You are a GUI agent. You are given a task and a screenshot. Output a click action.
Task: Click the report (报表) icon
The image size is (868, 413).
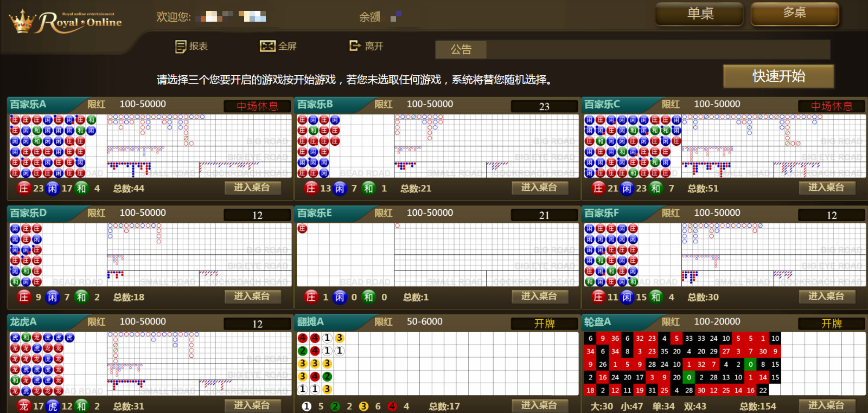tap(181, 47)
